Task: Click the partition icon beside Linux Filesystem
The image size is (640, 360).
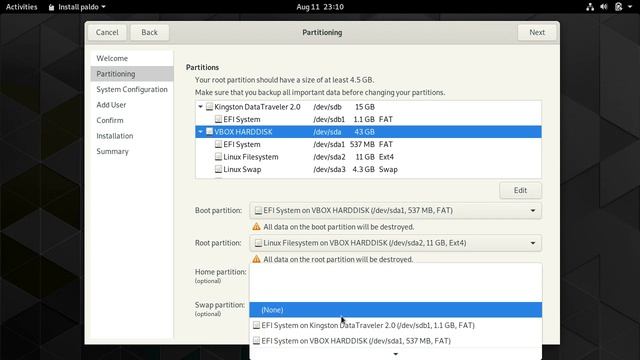Action: [218, 157]
